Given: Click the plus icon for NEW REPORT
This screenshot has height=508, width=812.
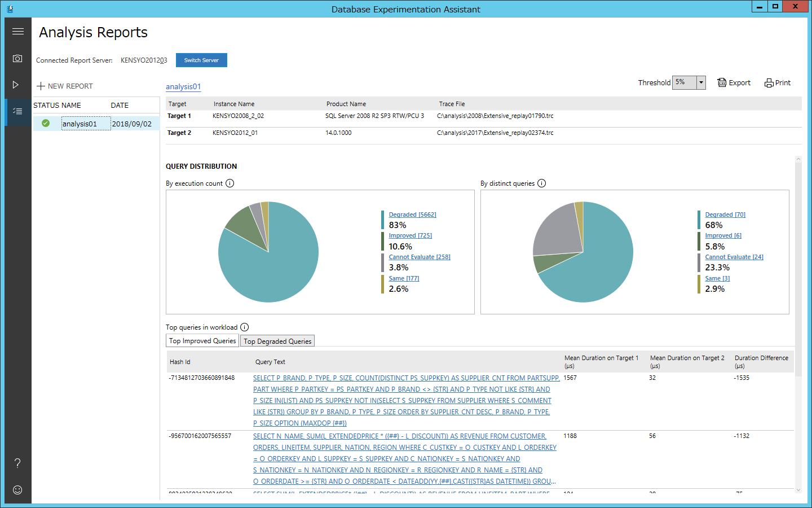Looking at the screenshot, I should (41, 86).
